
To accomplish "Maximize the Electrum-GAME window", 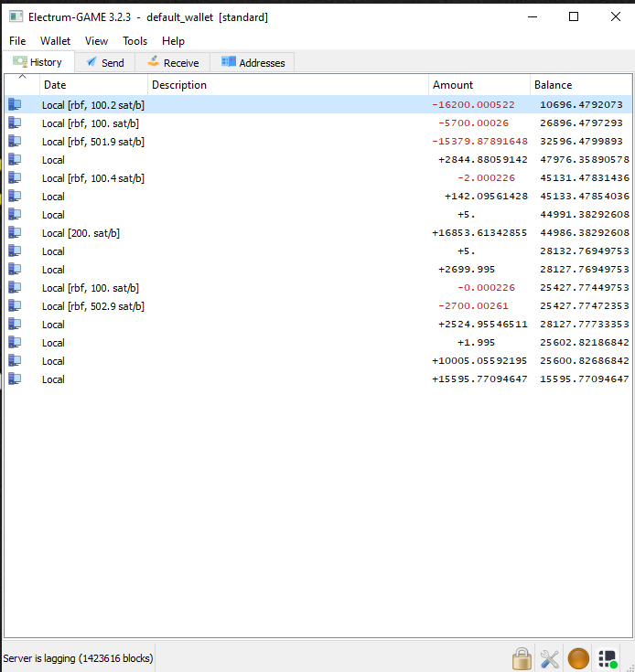I will [x=574, y=16].
